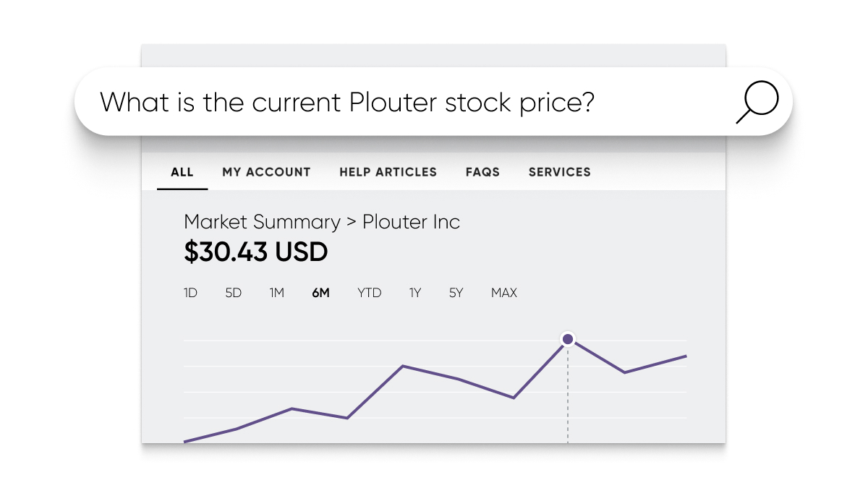Screen dimensions: 868x488
Task: Show the MAX chart range
Action: (x=504, y=293)
